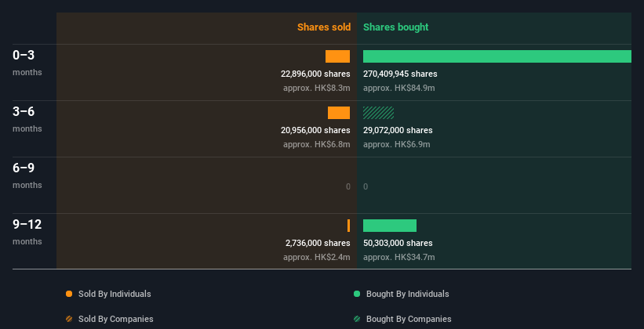Click the 0–3 months row label
644x329 pixels.
27,63
